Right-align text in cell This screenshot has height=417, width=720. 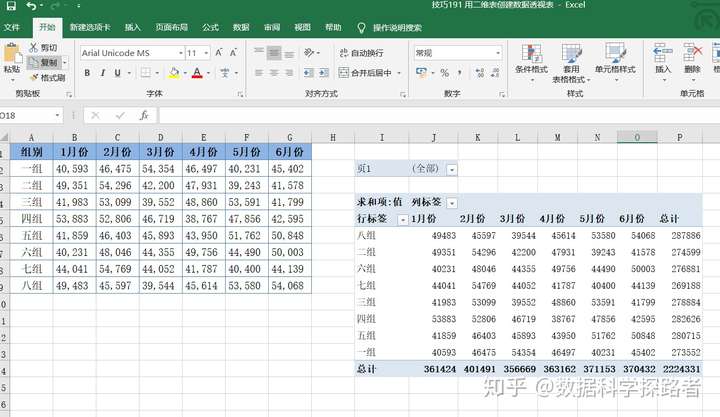click(289, 73)
